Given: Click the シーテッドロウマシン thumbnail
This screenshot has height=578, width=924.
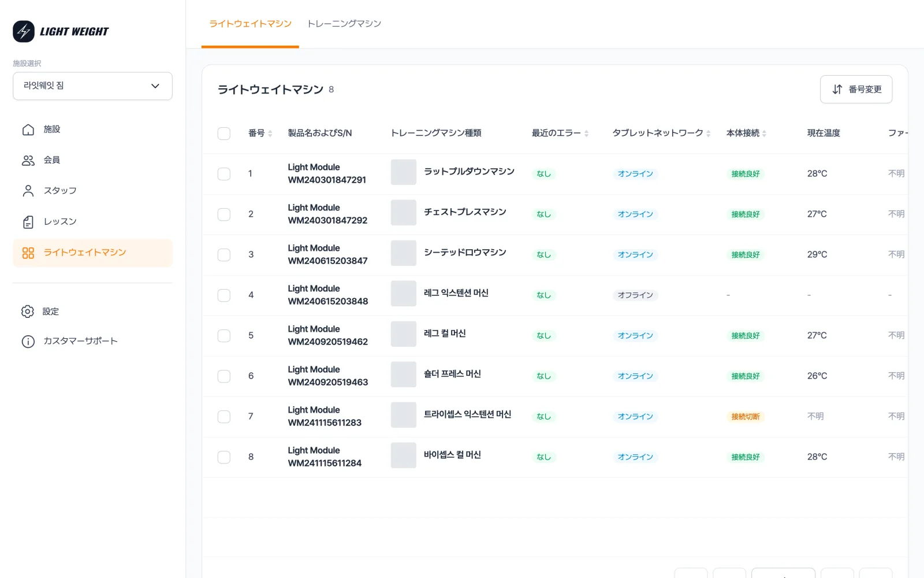Looking at the screenshot, I should [x=403, y=253].
